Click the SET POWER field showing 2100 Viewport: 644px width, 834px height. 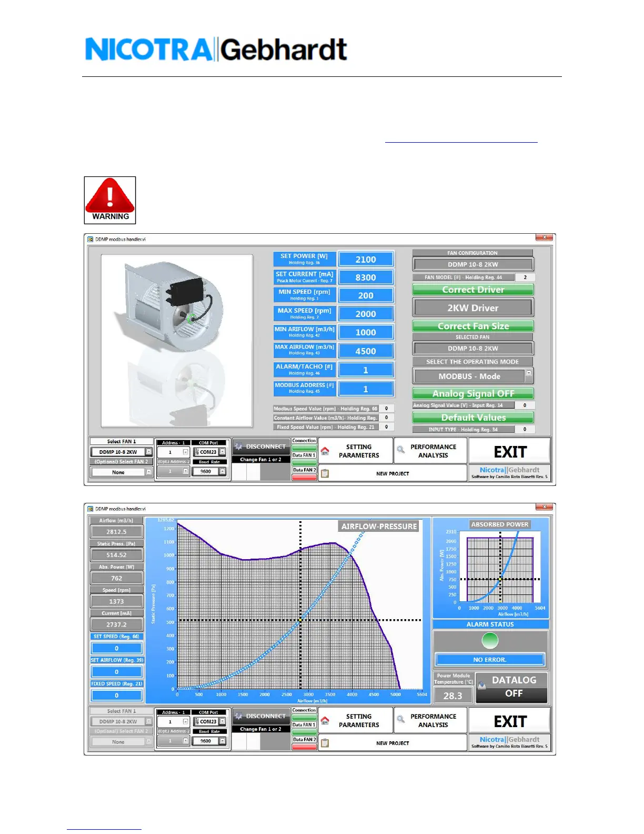tap(366, 259)
